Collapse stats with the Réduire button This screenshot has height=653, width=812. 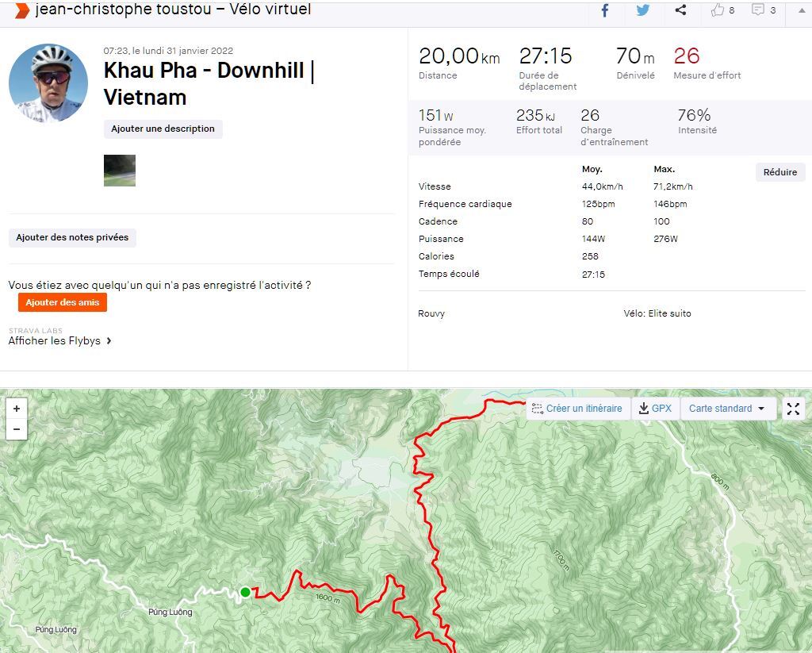780,172
